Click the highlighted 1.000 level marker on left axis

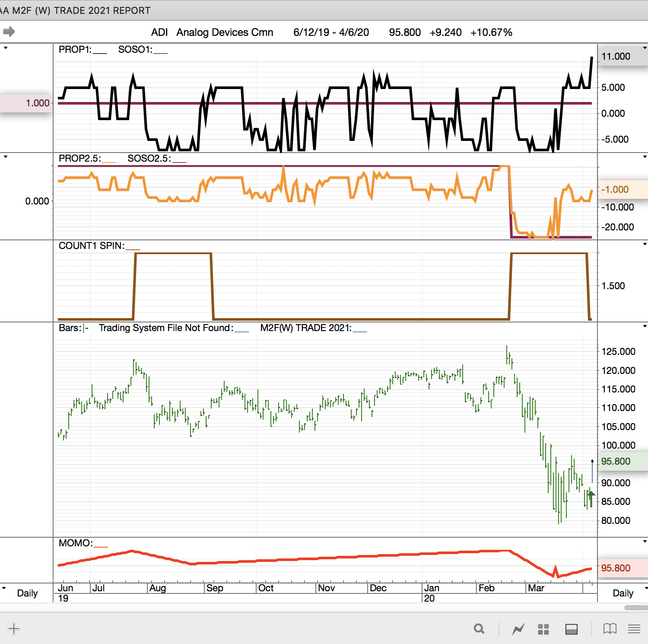pos(26,103)
